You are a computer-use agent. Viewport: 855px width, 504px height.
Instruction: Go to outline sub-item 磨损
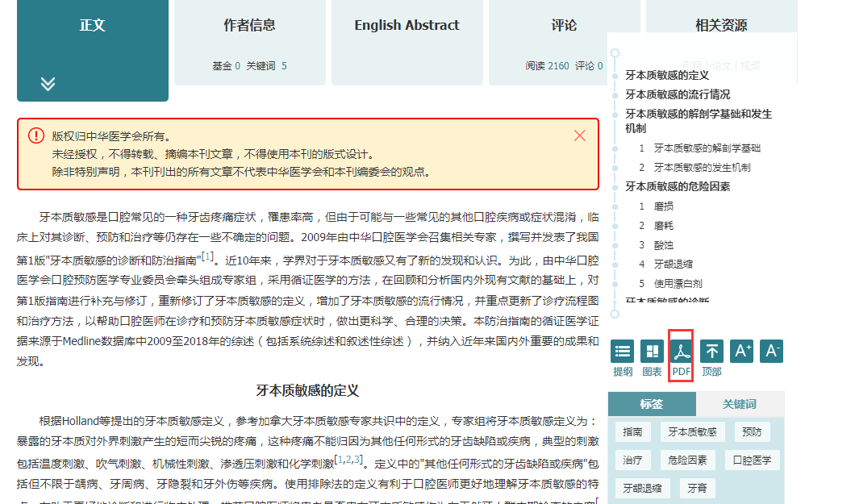click(x=664, y=206)
